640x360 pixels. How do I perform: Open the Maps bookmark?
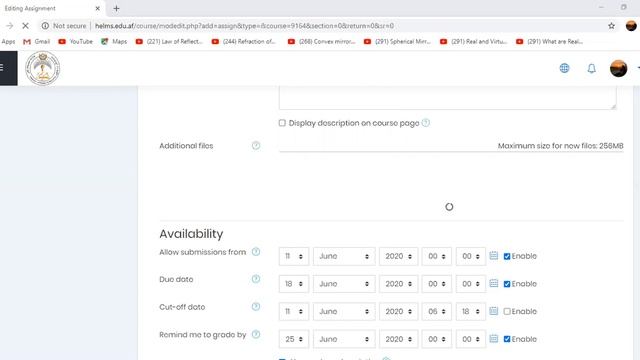click(x=114, y=42)
